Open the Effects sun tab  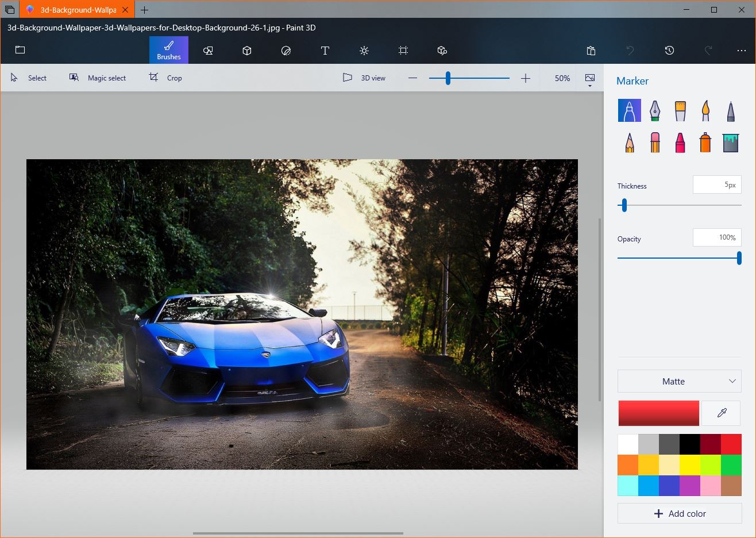tap(364, 51)
